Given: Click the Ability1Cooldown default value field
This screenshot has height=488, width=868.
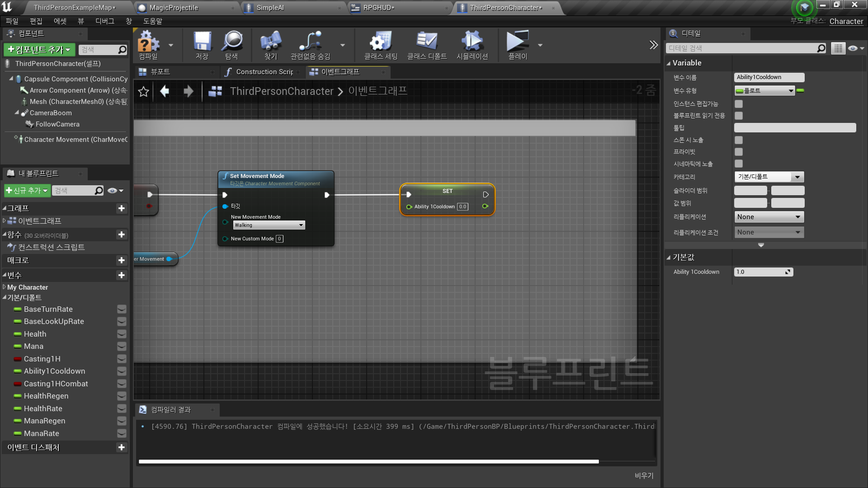Looking at the screenshot, I should point(759,272).
